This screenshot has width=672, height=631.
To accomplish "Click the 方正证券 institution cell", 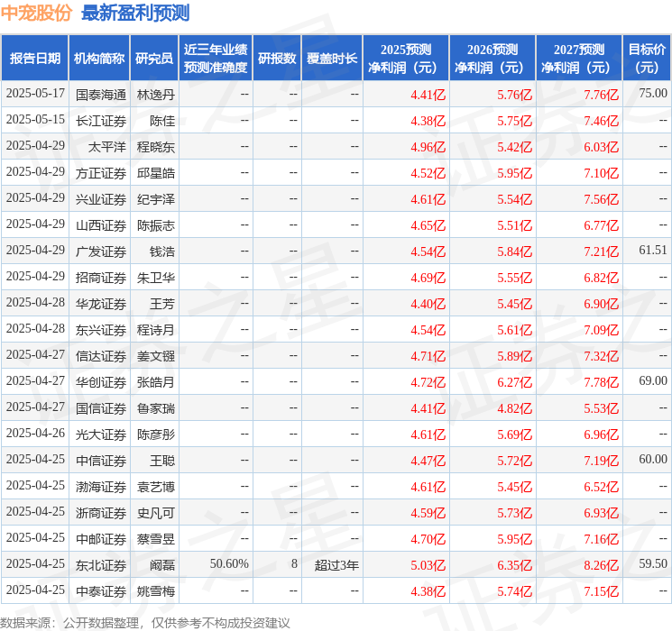I will coord(101,173).
